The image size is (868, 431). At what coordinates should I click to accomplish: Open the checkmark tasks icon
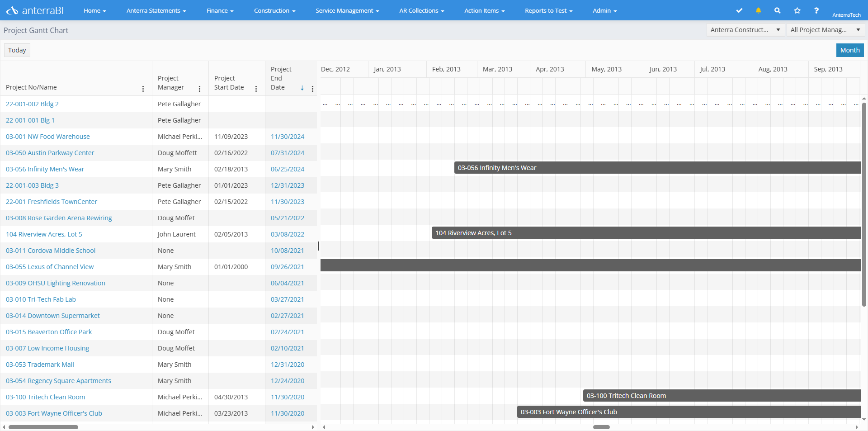point(739,10)
